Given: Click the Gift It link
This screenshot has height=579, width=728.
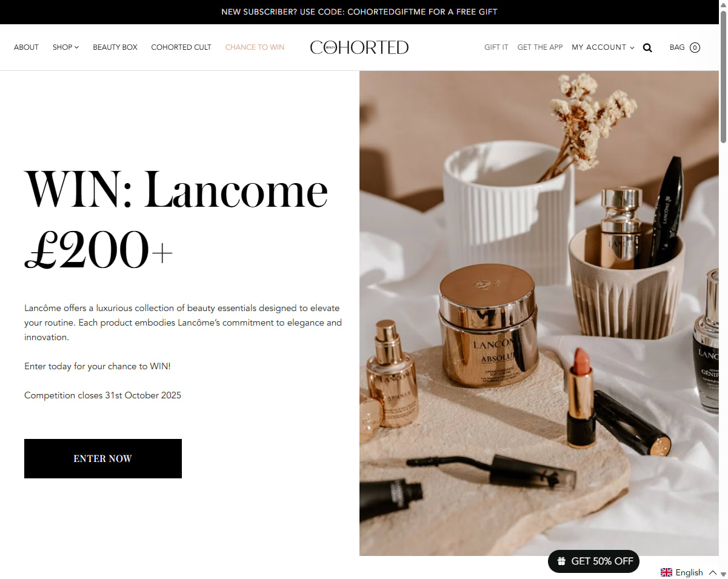Looking at the screenshot, I should click(x=496, y=47).
